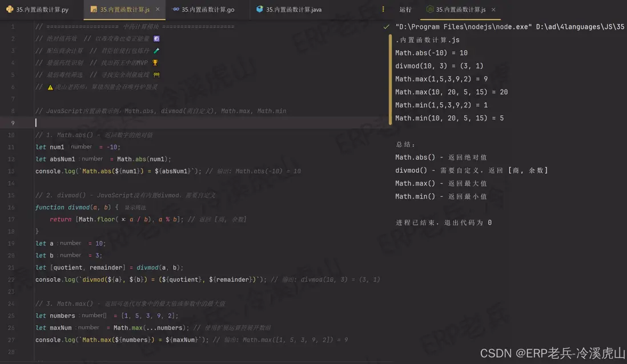This screenshot has height=364, width=627.
Task: Click the warning triangle emoji on line 6
Action: [x=50, y=87]
